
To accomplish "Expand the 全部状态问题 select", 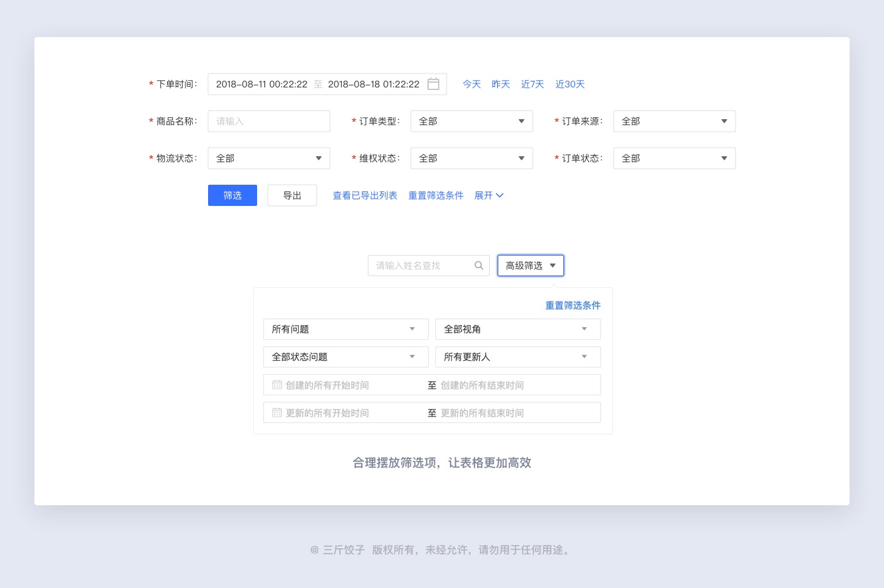I will (x=345, y=357).
